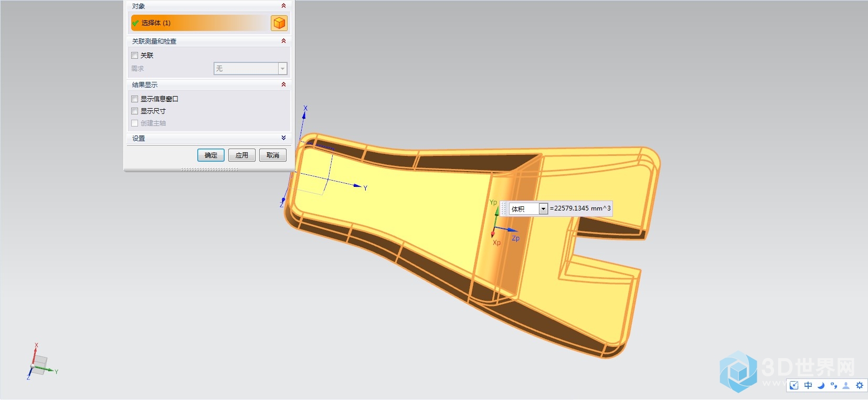Click the 确定 button
This screenshot has width=868, height=400.
(211, 155)
